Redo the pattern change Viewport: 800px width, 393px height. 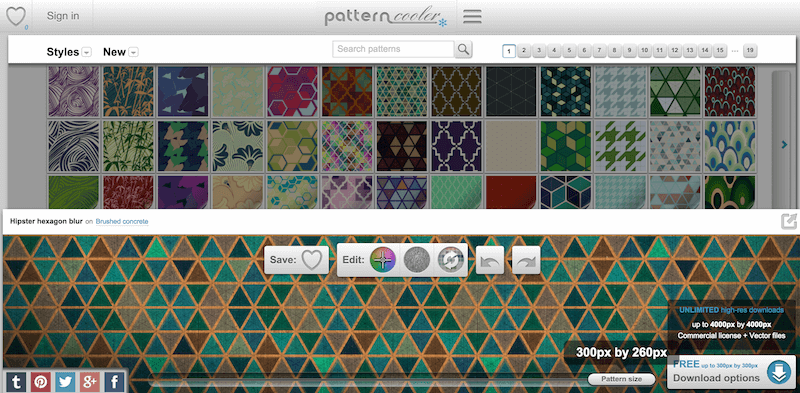coord(526,260)
